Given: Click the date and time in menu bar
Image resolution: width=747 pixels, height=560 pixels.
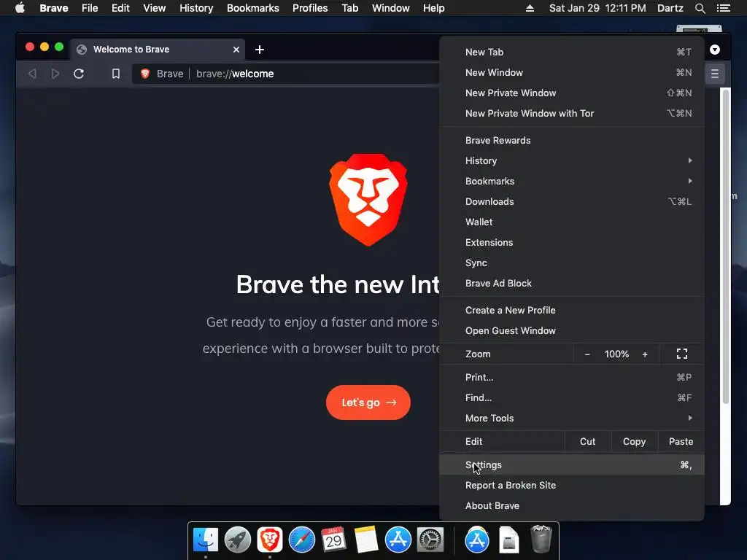Looking at the screenshot, I should click(x=597, y=8).
